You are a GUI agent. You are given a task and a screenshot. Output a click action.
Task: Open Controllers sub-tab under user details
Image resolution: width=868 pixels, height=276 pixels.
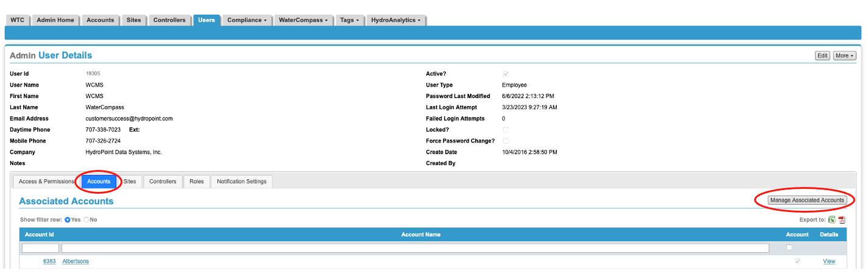(x=163, y=182)
